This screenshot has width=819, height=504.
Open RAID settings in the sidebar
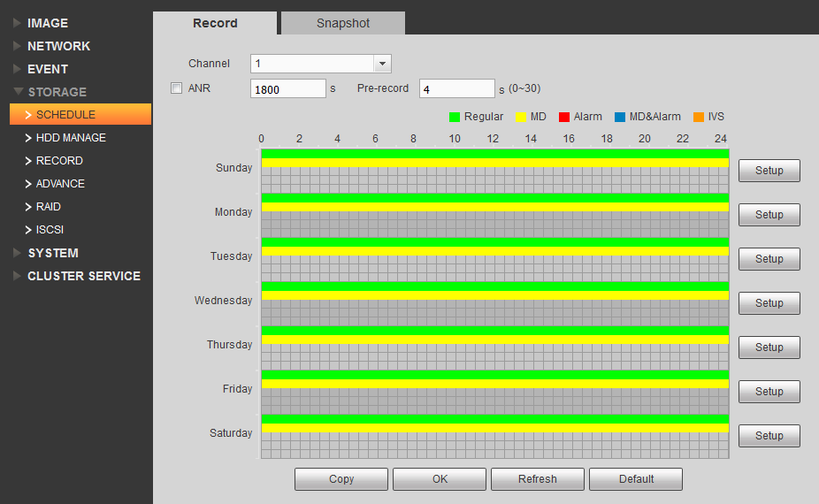point(49,207)
